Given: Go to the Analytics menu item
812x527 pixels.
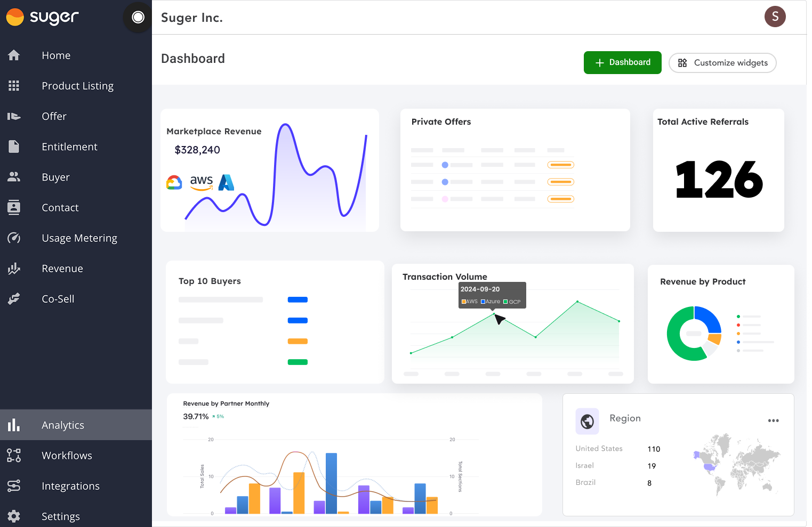Looking at the screenshot, I should [63, 425].
